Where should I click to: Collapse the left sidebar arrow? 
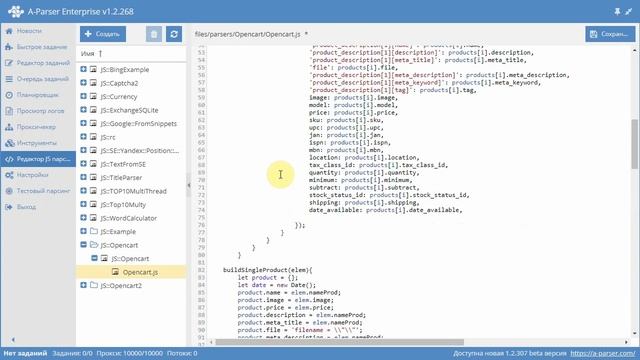[x=13, y=340]
